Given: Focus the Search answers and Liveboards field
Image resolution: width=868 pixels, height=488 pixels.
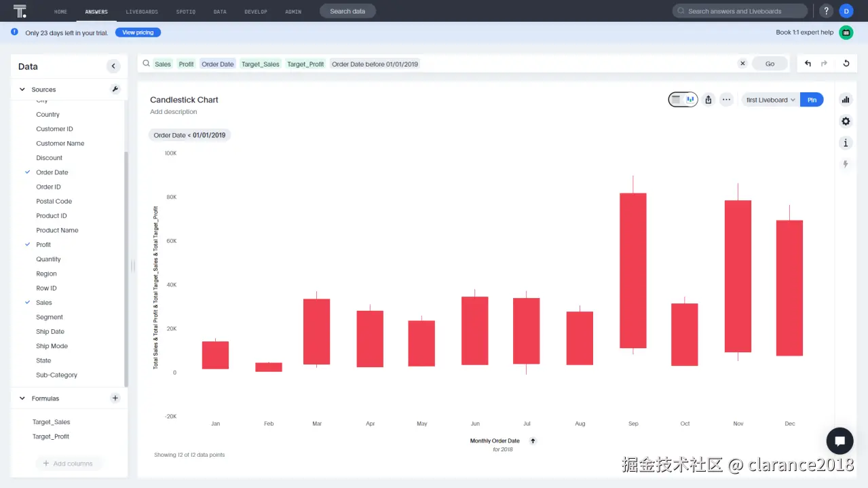Looking at the screenshot, I should [x=740, y=11].
